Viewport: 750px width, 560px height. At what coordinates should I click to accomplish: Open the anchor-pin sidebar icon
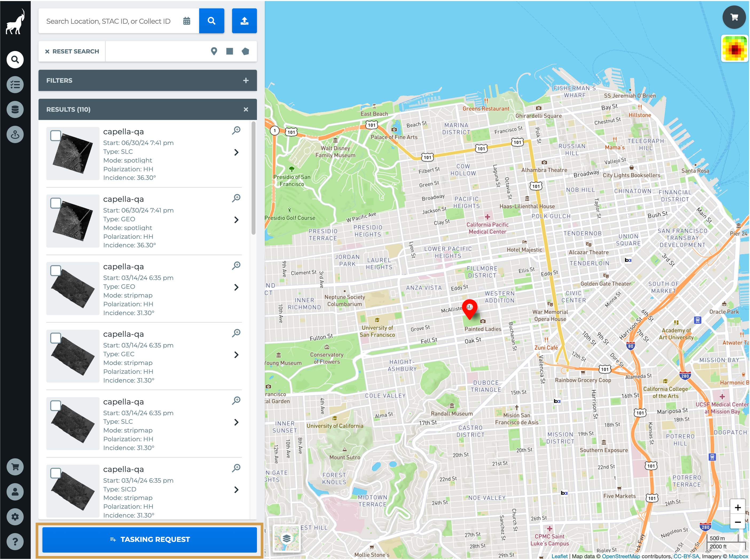[15, 134]
